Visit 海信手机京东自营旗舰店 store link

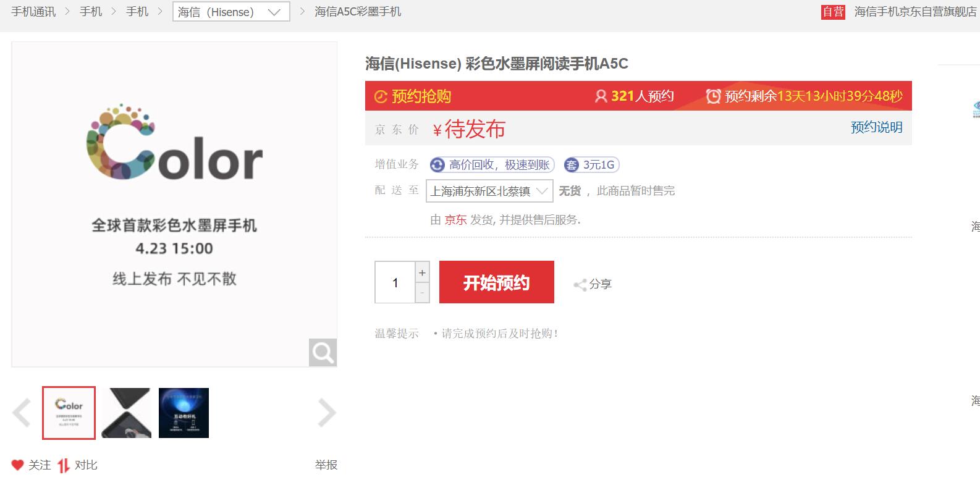pyautogui.click(x=915, y=12)
